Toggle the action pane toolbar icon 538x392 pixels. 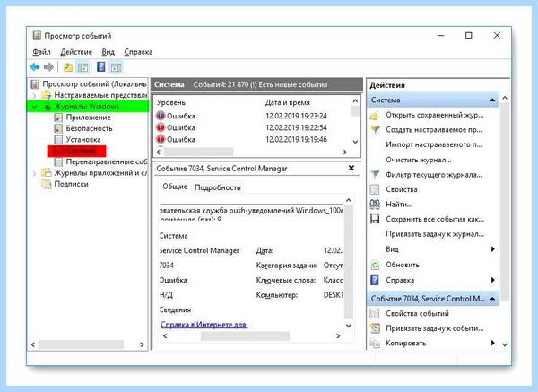click(x=116, y=67)
